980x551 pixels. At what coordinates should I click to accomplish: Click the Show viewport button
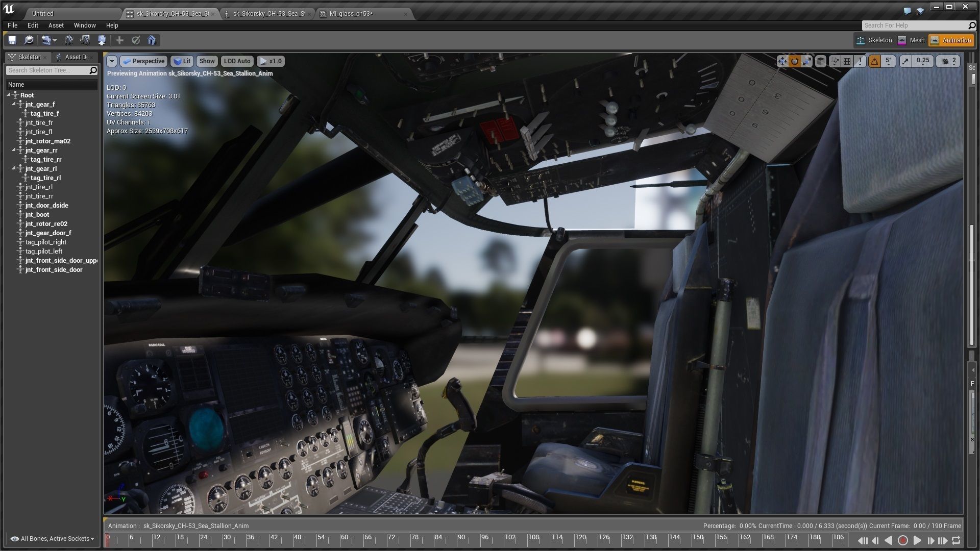point(207,61)
